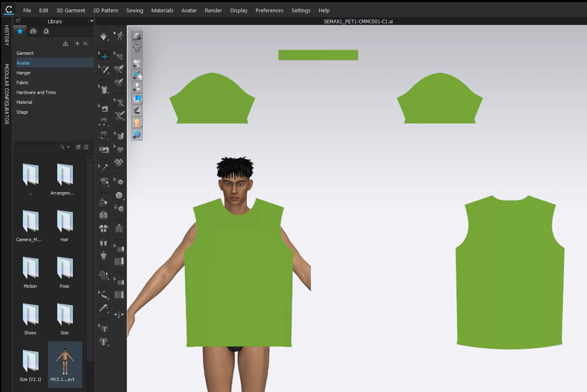587x392 pixels.
Task: Select the Pin needle tool
Action: (104, 168)
